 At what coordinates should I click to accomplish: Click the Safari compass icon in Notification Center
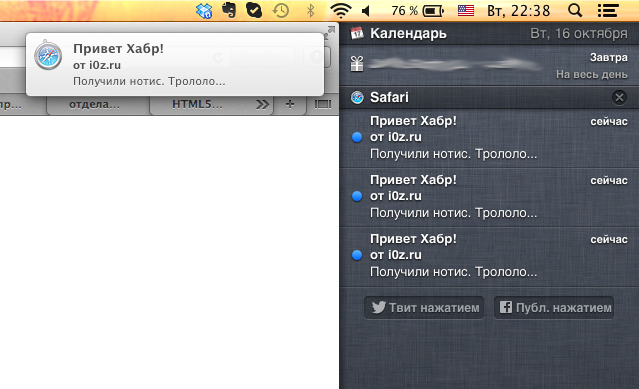(357, 97)
